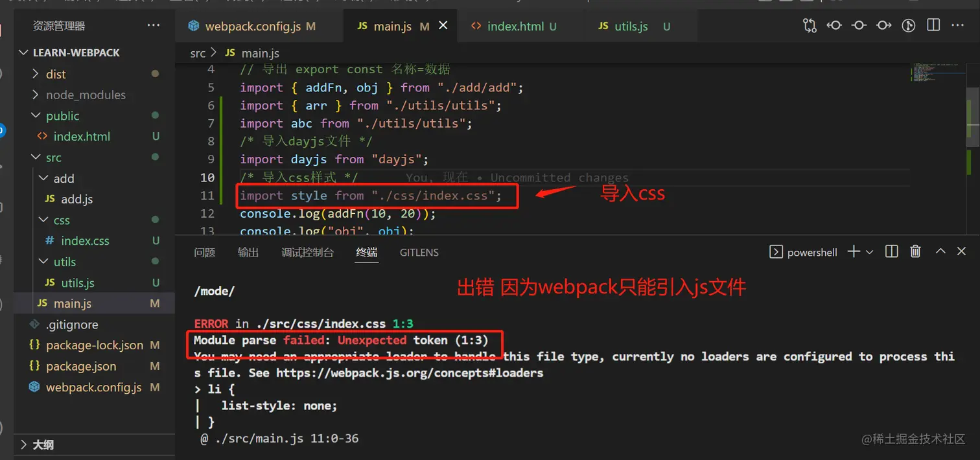Screen dimensions: 980x460
Task: Open add.js in the file tree
Action: pos(94,199)
